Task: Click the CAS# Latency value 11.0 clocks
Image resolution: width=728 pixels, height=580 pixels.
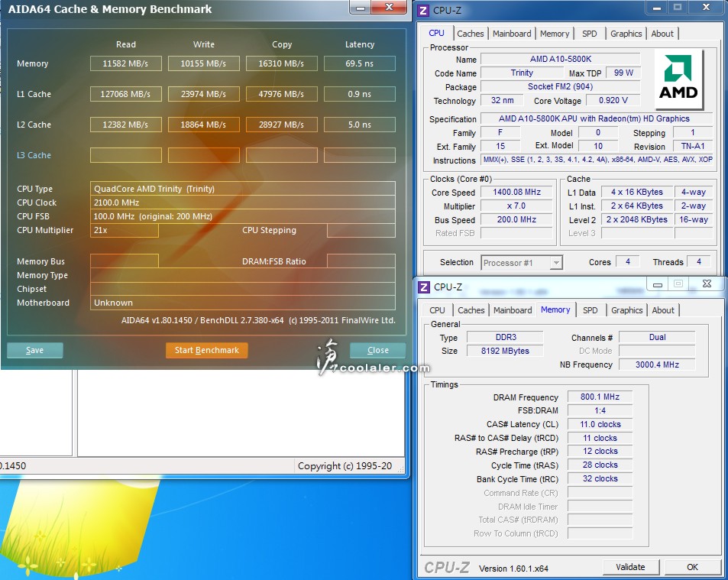Action: [600, 424]
